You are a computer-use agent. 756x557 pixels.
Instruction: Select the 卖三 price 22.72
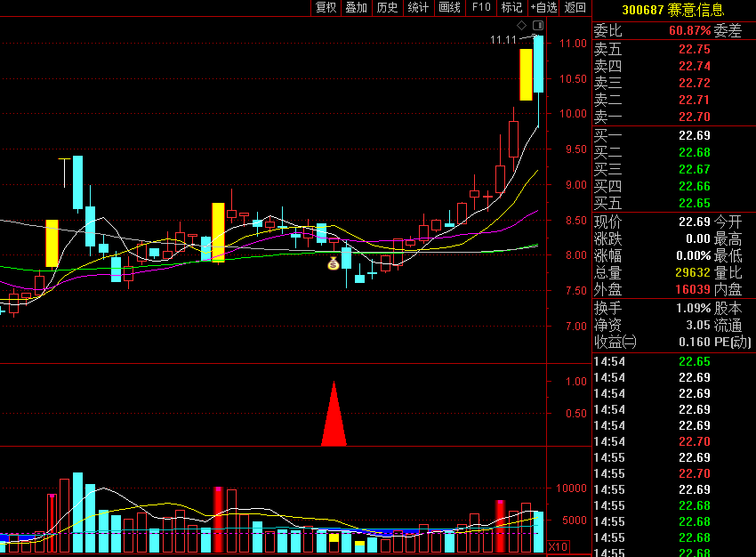click(x=695, y=83)
